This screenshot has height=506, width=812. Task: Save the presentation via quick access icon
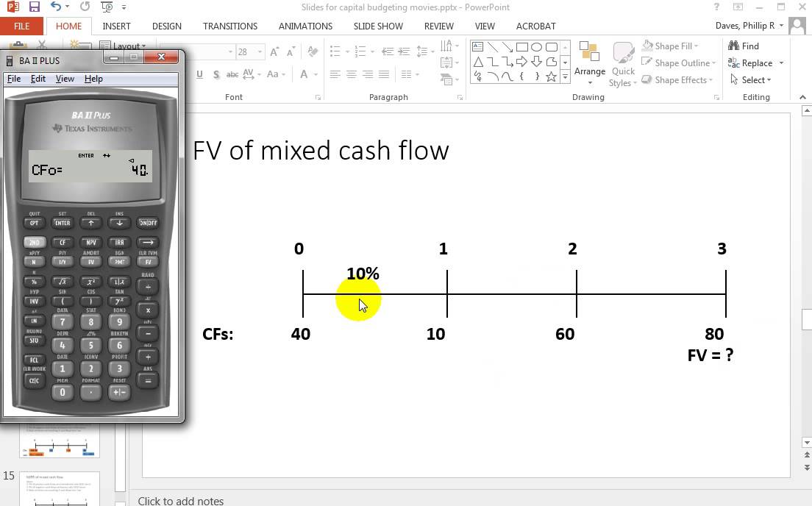click(34, 7)
